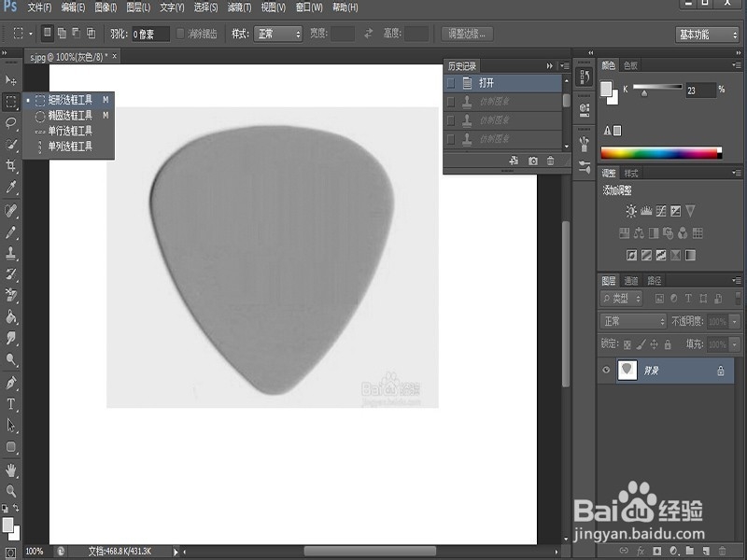747x560 pixels.
Task: Hide the 背景 layer
Action: tap(606, 370)
